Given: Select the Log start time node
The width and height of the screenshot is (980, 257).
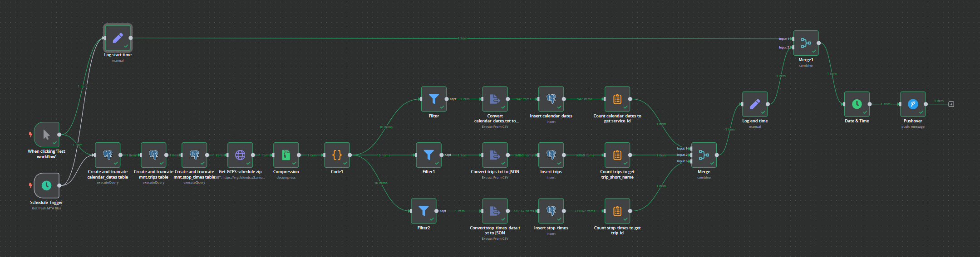Looking at the screenshot, I should click(x=118, y=38).
